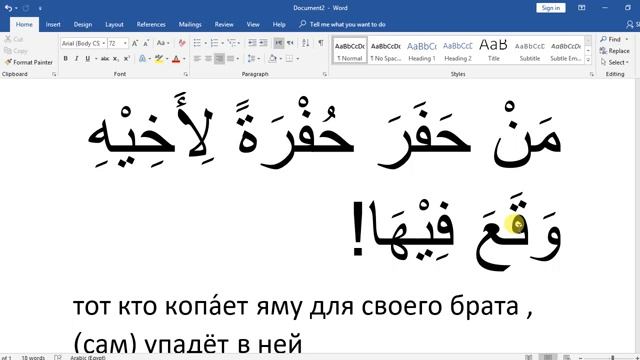Open the Clipboard pane launcher
Screen dimensions: 640x360
click(x=54, y=74)
